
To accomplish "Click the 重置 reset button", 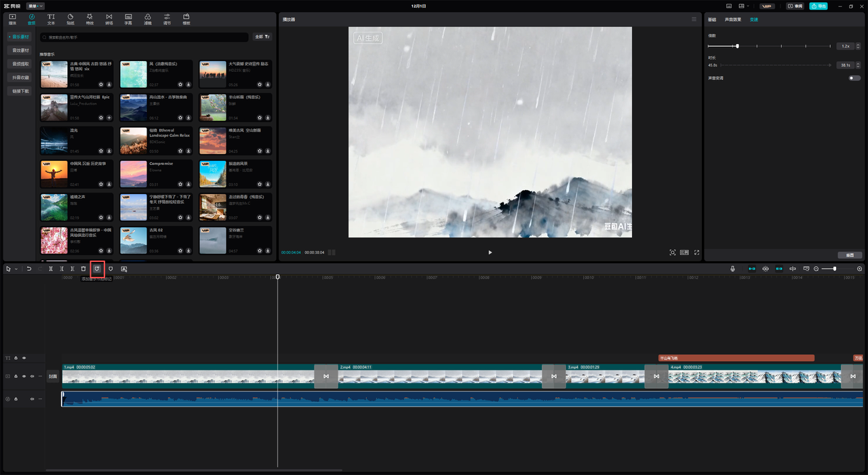I will click(849, 255).
